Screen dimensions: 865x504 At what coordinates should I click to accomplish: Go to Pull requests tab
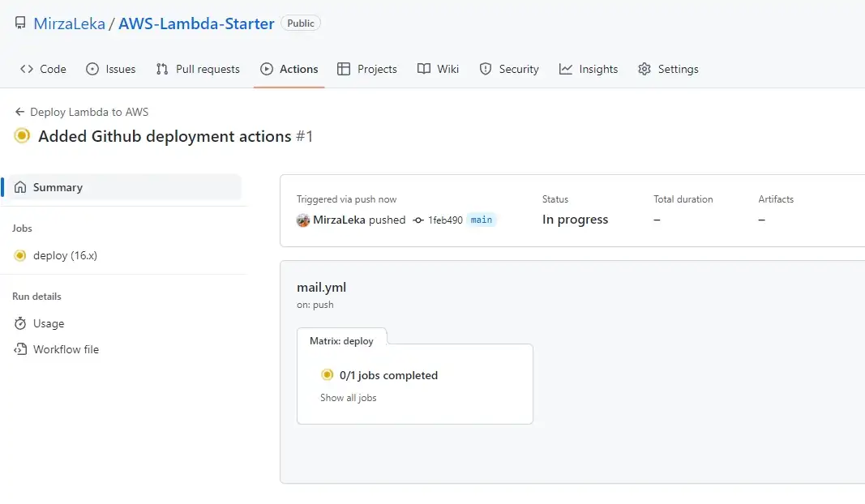(x=198, y=69)
